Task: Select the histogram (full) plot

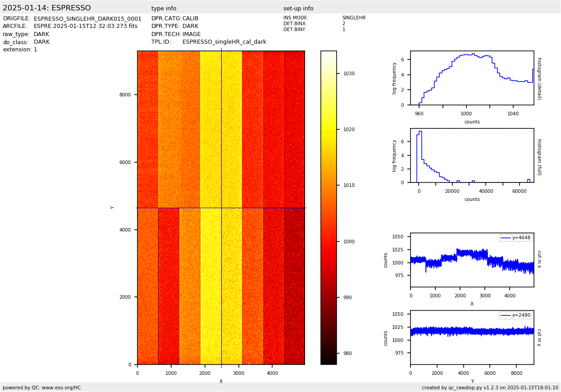Action: [x=472, y=155]
